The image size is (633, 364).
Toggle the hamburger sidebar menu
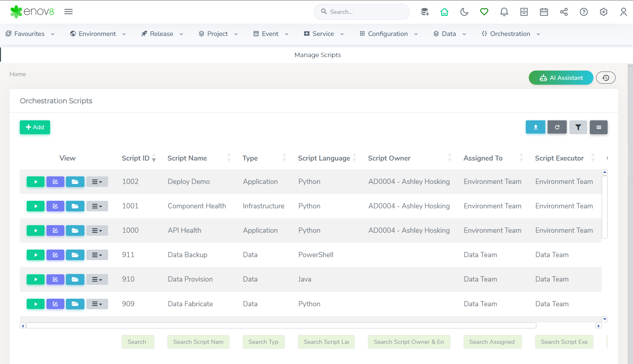click(x=69, y=12)
